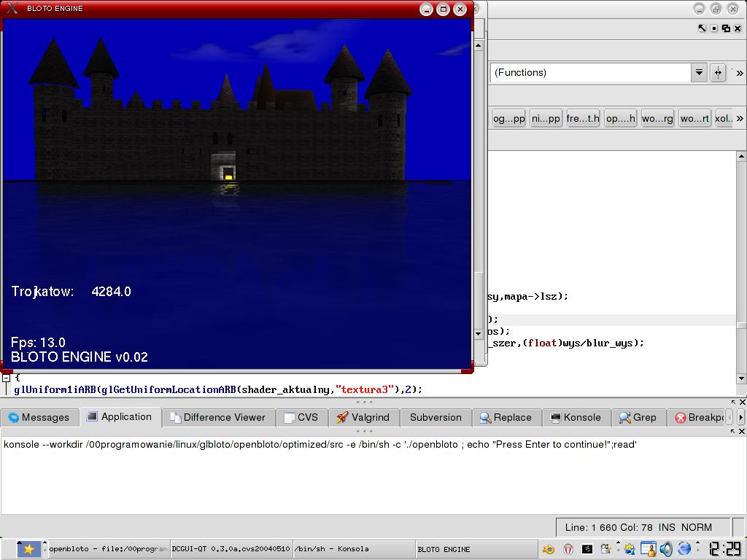
Task: Click the NORM selection mode indicator
Action: pos(697,528)
